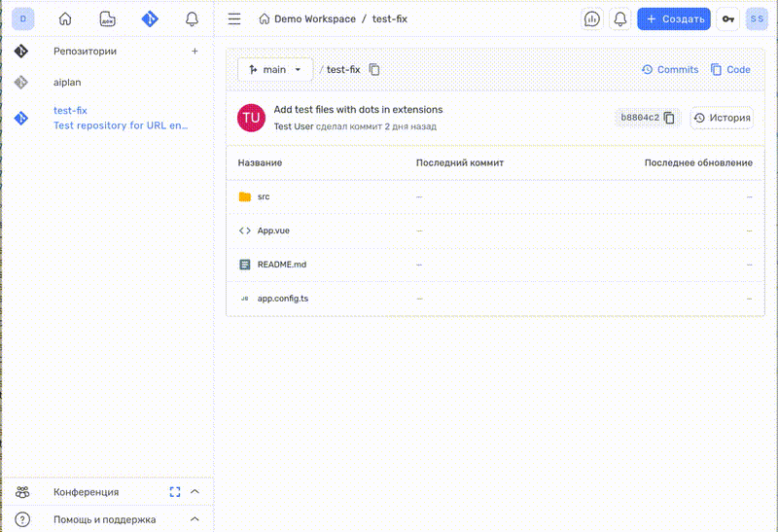This screenshot has width=778, height=532.
Task: Click the App.vue code file icon
Action: (x=245, y=231)
